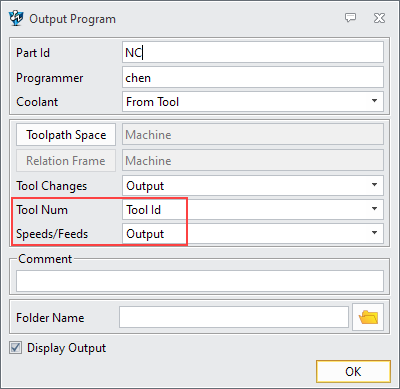Toggle the Display Output checkbox
Screen dimensions: 400x389
[15, 348]
